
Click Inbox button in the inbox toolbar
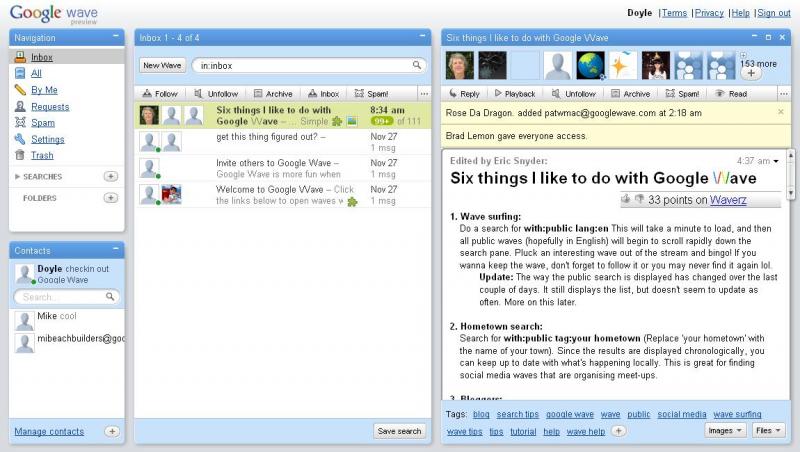point(323,94)
